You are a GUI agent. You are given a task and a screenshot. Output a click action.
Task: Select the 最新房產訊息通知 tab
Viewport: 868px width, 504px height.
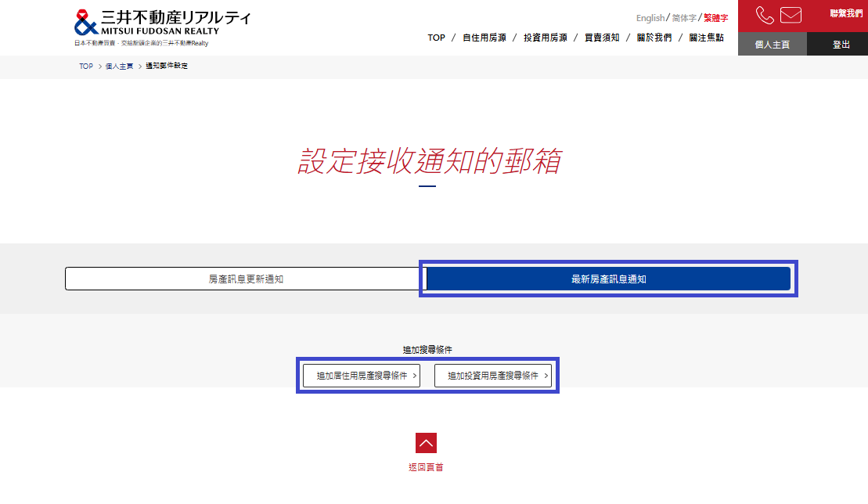pos(608,279)
